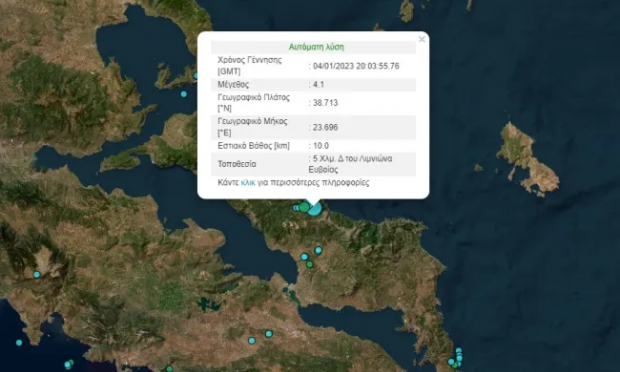The width and height of the screenshot is (620, 372).
Task: Click the 'Μέγεθος' label
Action: tap(233, 84)
